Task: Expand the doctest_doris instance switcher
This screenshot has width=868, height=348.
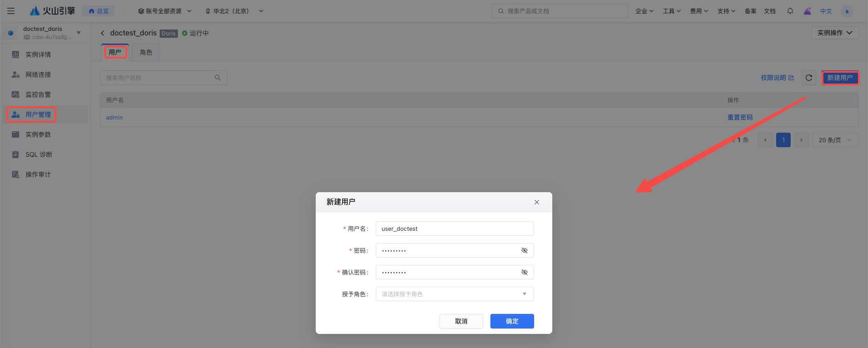Action: [79, 33]
